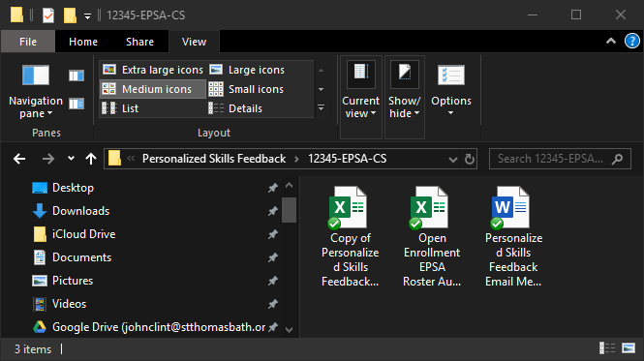Viewport: 644px width, 361px height.
Task: Toggle the Preview pane icon
Action: (x=77, y=75)
